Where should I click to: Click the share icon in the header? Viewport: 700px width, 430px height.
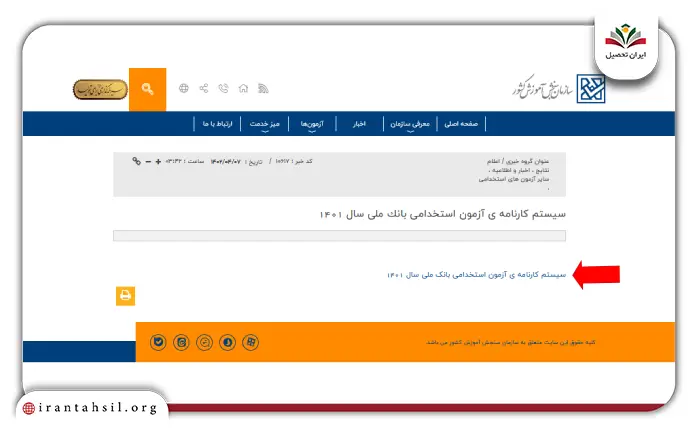point(204,88)
